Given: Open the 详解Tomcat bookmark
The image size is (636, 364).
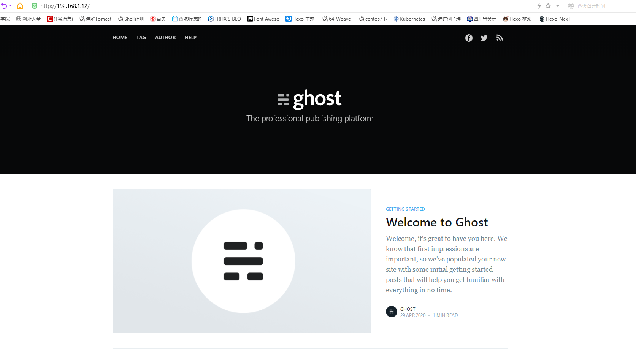Looking at the screenshot, I should (95, 19).
